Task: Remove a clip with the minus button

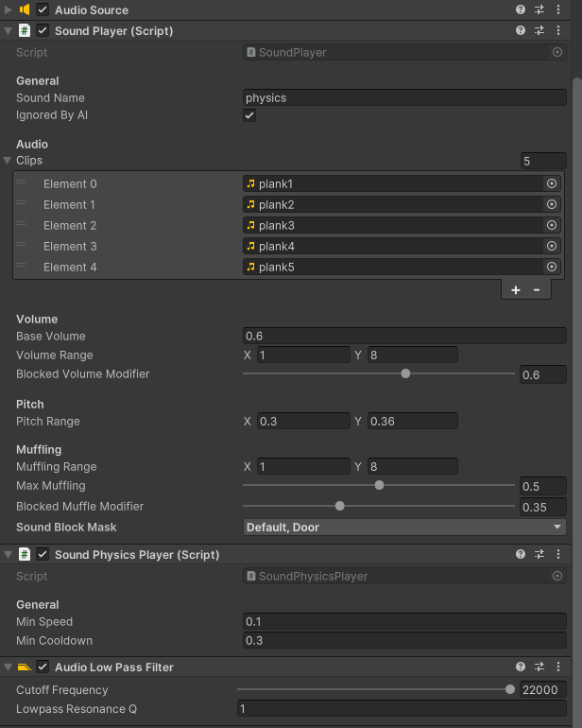Action: pos(537,290)
